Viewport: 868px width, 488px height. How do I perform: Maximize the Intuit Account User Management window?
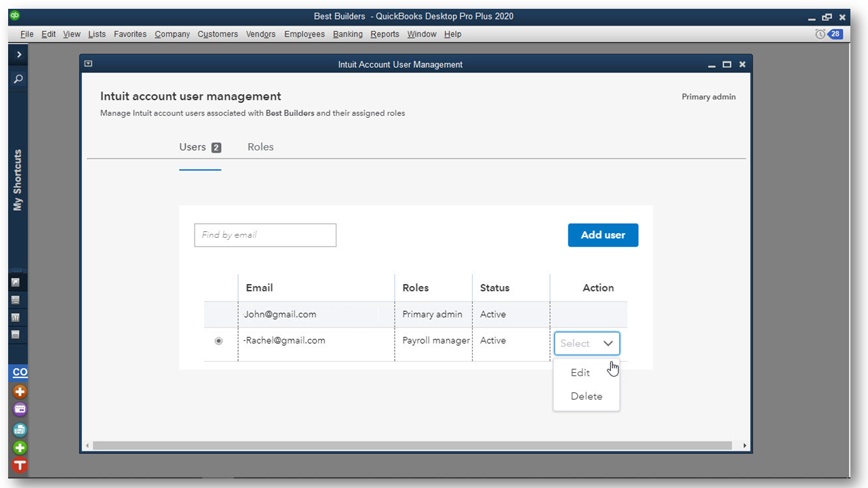[727, 64]
